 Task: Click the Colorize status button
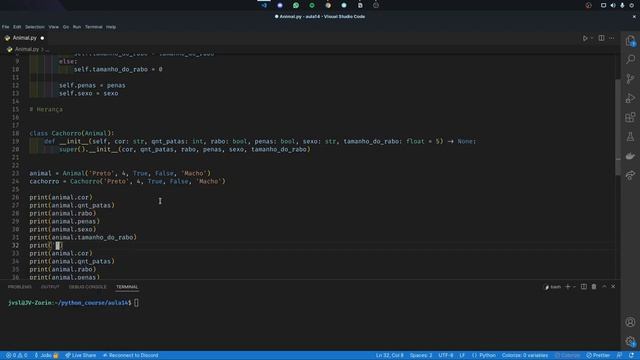567,356
